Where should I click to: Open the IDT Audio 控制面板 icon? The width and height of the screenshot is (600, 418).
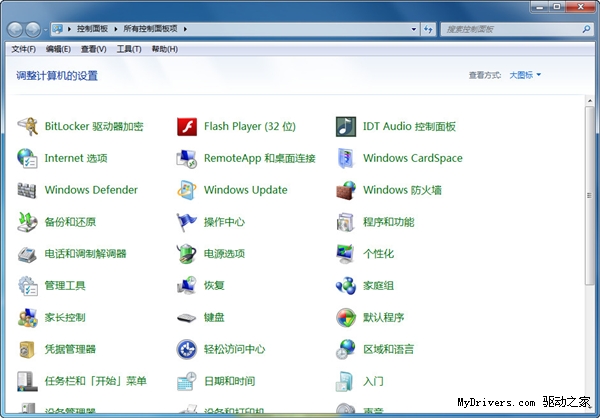[x=346, y=126]
